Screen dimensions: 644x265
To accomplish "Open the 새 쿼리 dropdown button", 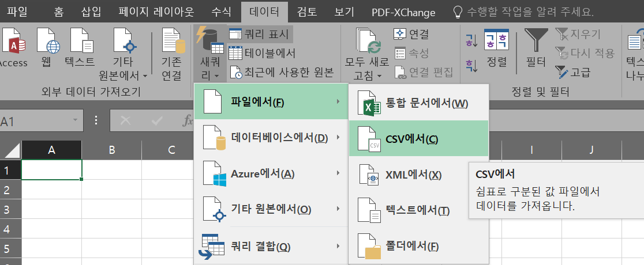I will [210, 54].
